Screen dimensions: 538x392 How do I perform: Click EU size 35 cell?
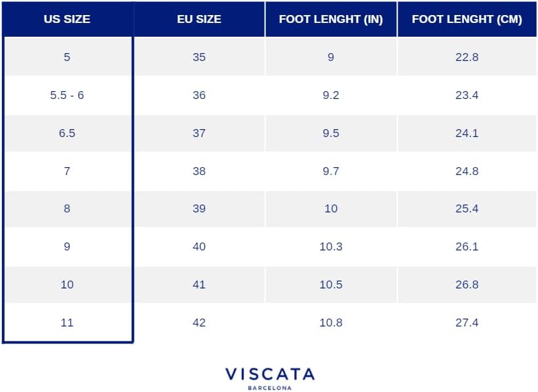coord(199,56)
